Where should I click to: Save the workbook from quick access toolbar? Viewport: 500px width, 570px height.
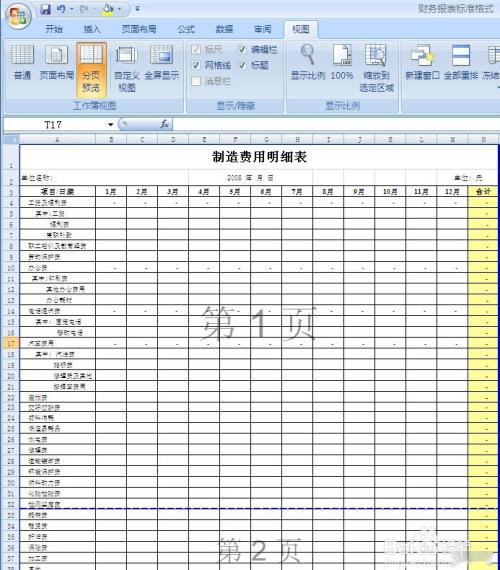coord(45,9)
